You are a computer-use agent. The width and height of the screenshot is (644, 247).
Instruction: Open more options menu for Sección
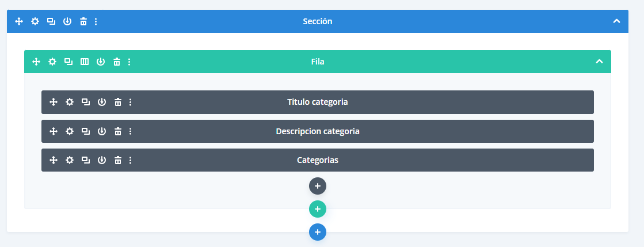[x=96, y=21]
